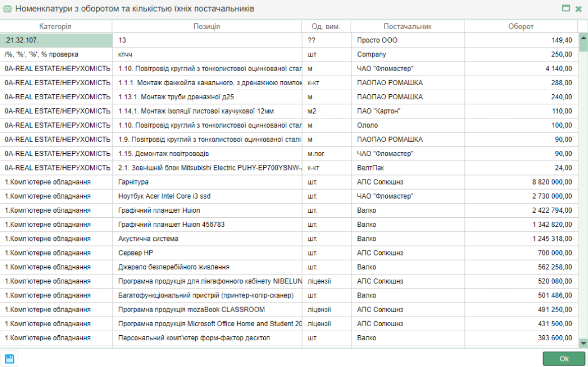Click the maximize window icon in title bar
Screen dimensions: 588x367
(x=566, y=9)
